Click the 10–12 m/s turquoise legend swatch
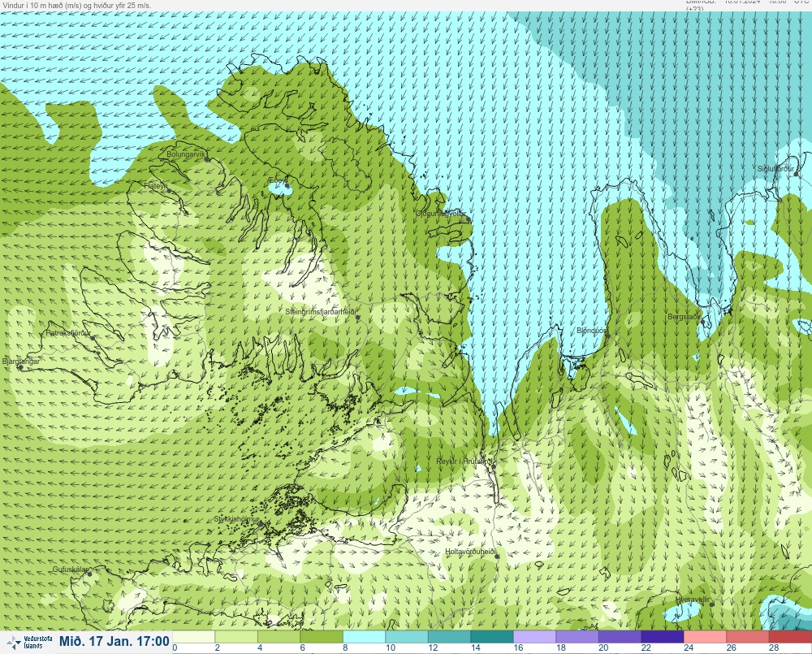The width and height of the screenshot is (812, 654). pyautogui.click(x=407, y=637)
